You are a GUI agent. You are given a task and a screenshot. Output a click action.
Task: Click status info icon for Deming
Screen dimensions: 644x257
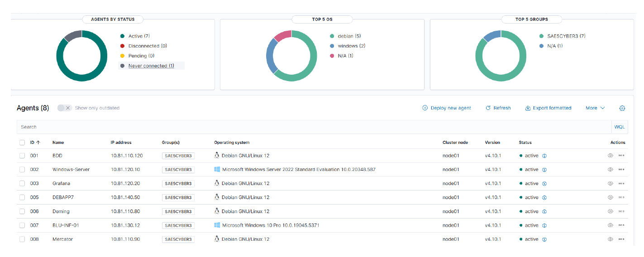point(544,211)
